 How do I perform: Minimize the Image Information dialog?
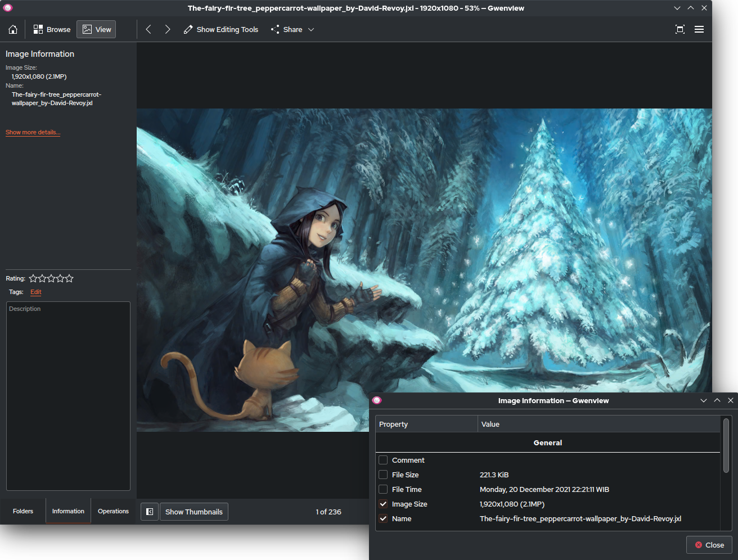(704, 400)
